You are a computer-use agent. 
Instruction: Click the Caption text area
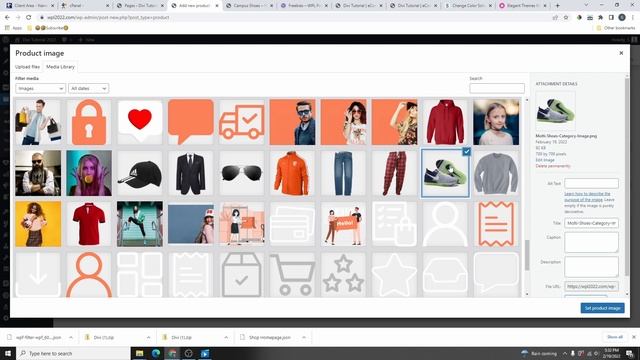pyautogui.click(x=591, y=242)
